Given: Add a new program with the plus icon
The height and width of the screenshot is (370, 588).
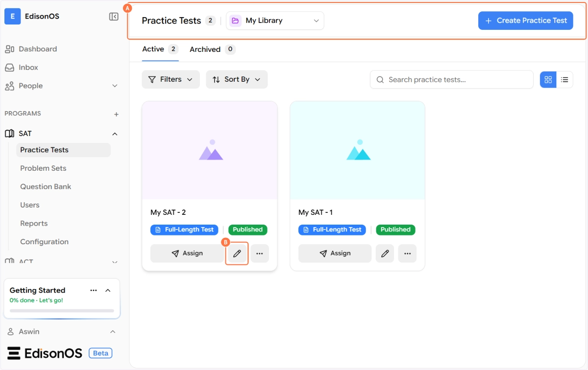Looking at the screenshot, I should point(116,115).
